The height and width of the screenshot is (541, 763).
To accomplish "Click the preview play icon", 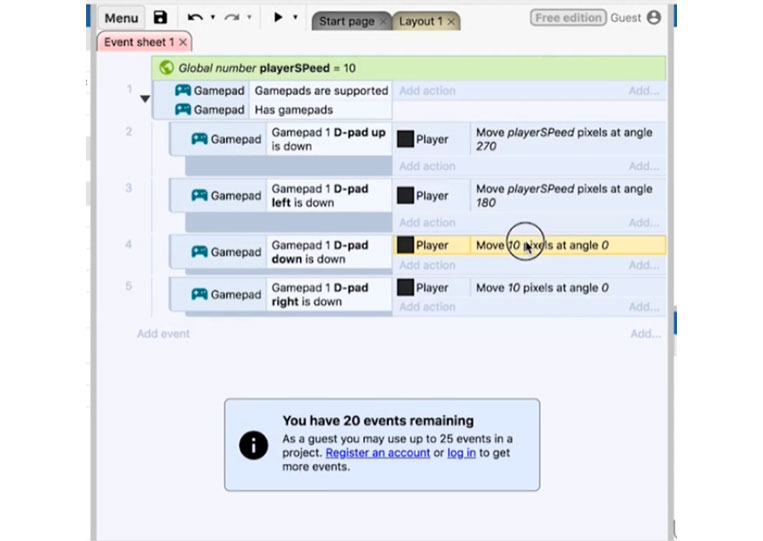I will point(278,17).
